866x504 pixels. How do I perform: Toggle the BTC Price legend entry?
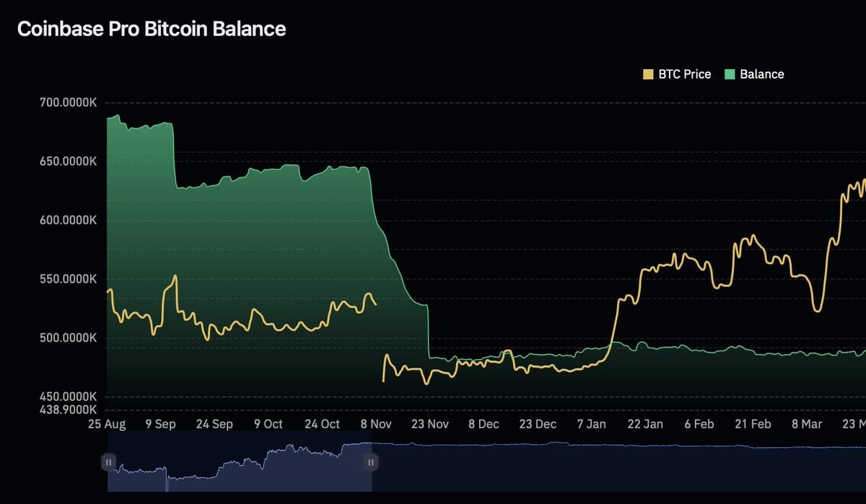tap(677, 74)
